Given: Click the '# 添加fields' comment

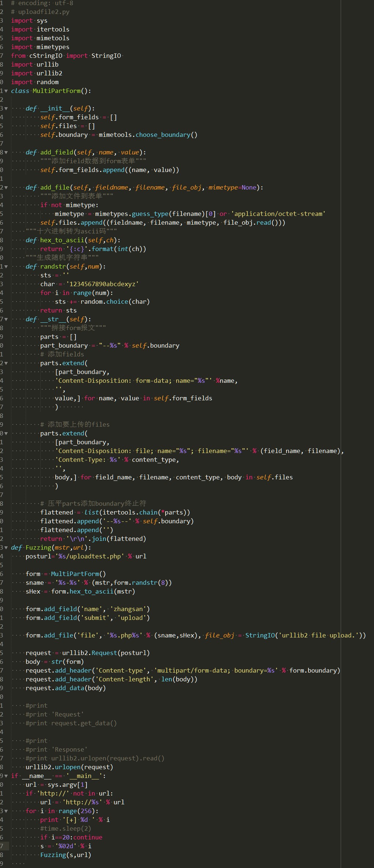Looking at the screenshot, I should (x=62, y=354).
